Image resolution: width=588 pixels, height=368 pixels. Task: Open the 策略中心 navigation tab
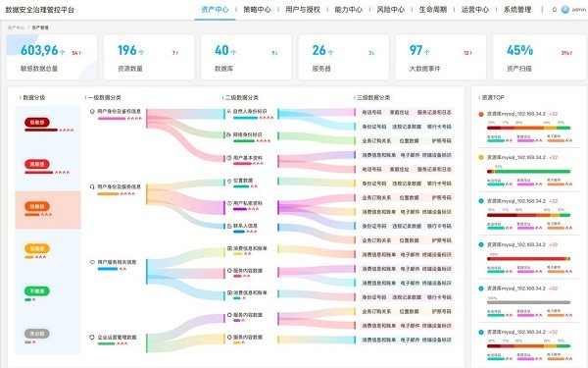click(257, 10)
